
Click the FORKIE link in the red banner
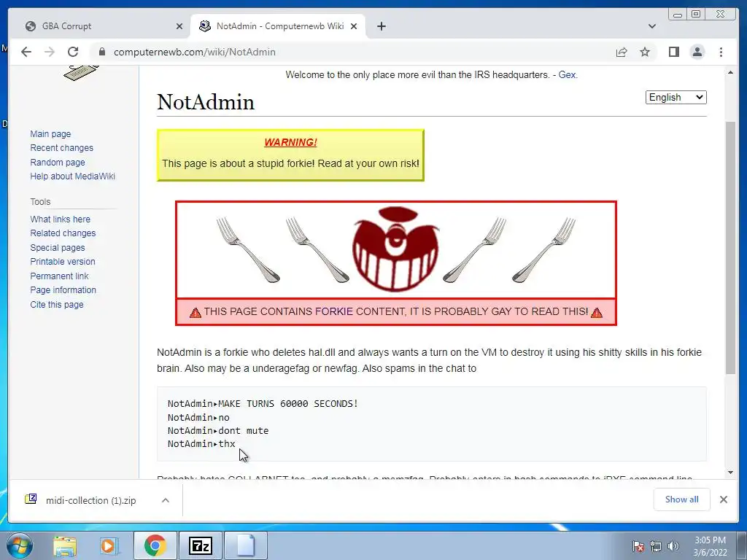coord(334,311)
